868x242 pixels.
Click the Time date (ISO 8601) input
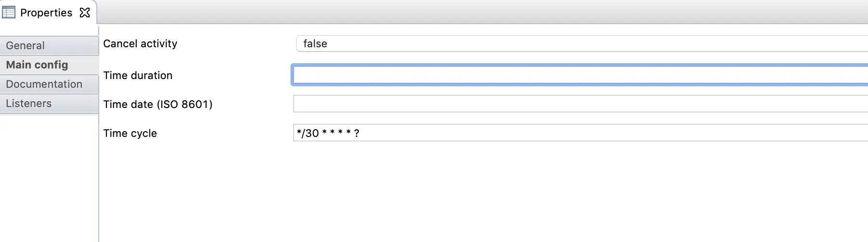pyautogui.click(x=578, y=104)
